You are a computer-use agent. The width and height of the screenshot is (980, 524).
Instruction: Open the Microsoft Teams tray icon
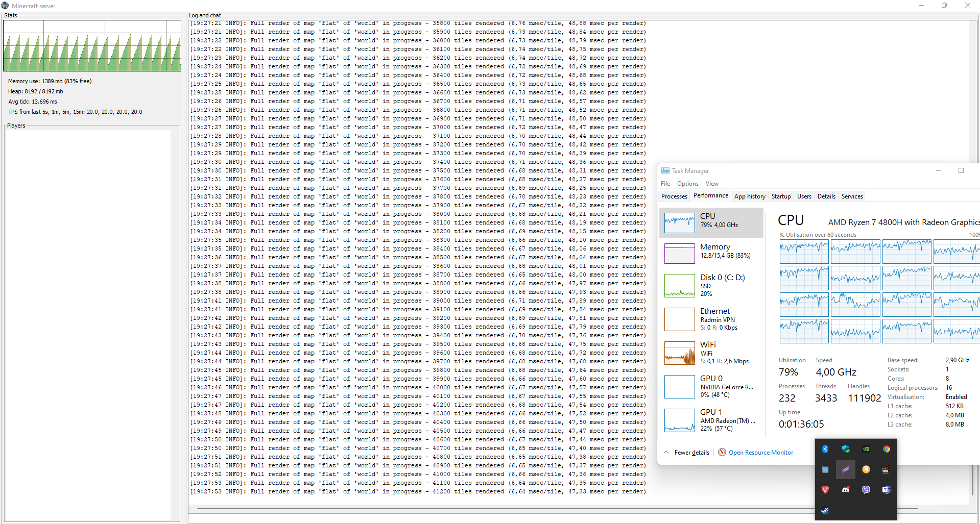pyautogui.click(x=886, y=490)
